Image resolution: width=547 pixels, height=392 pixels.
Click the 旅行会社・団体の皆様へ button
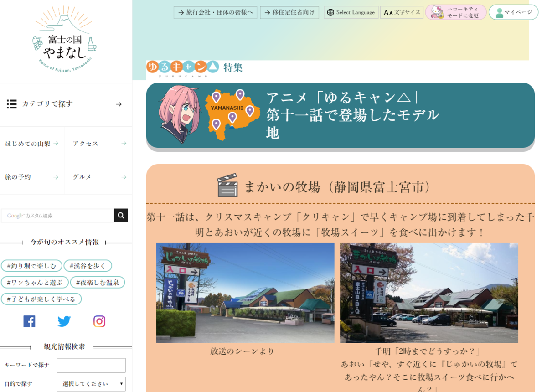(215, 12)
